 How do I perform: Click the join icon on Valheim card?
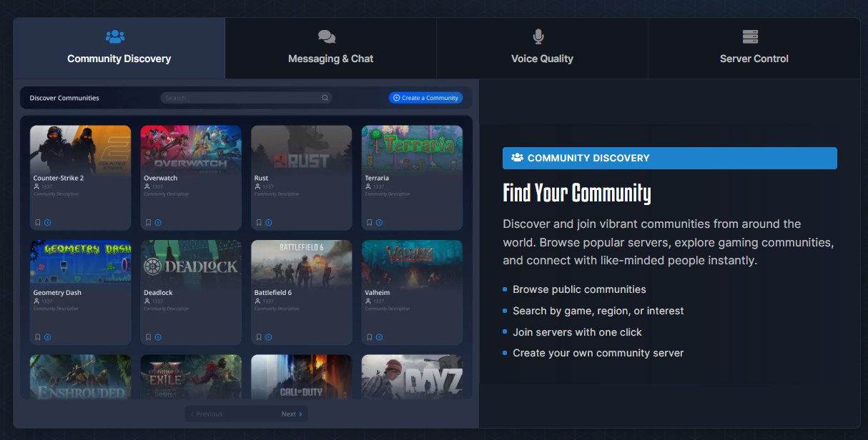point(379,337)
